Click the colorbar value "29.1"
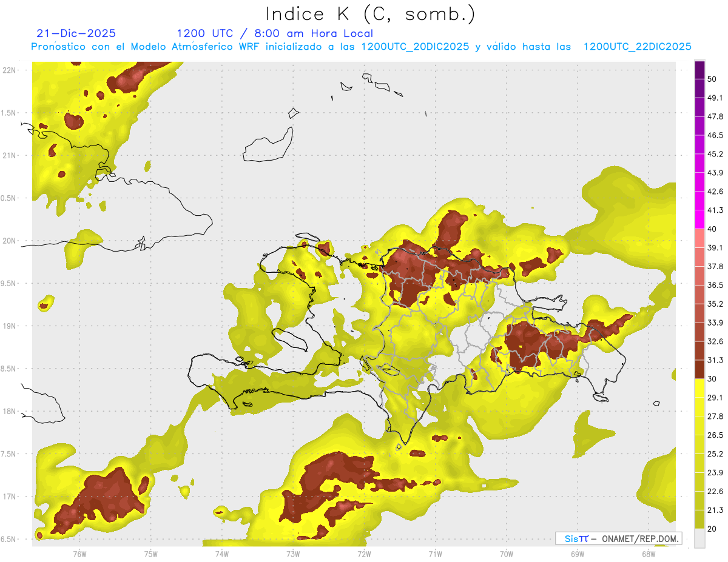Viewport: 728px width, 562px height. [x=715, y=398]
